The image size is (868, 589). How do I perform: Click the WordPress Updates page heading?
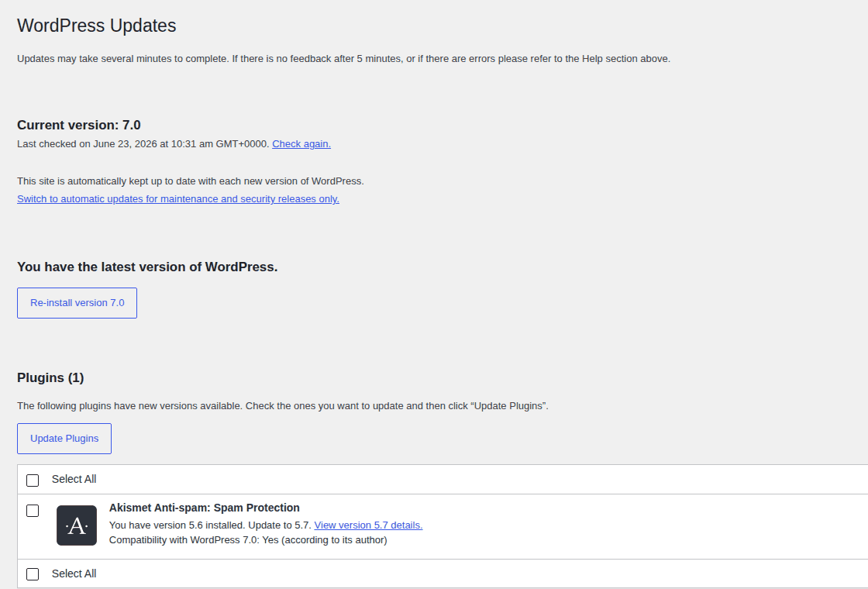(97, 26)
